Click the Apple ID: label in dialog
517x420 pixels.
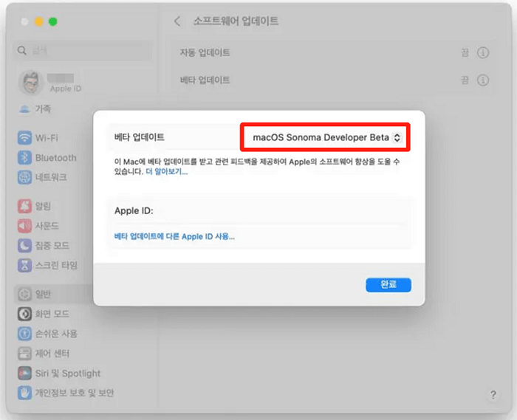[134, 211]
